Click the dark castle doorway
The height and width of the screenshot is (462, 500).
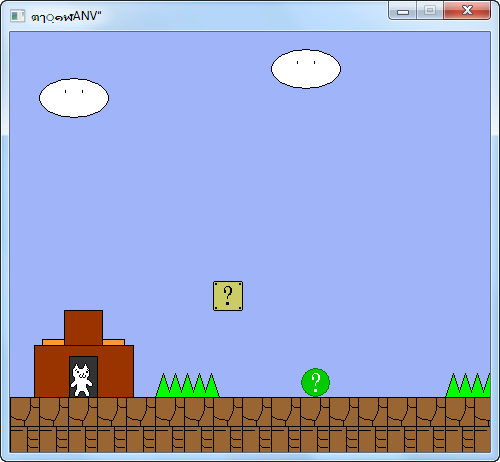point(84,377)
